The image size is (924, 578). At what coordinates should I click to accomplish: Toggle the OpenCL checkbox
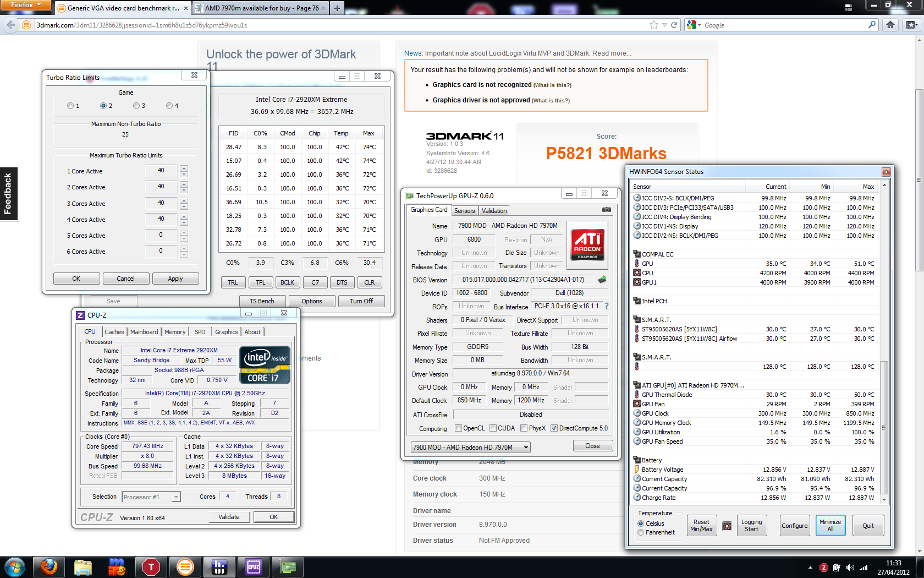click(x=458, y=428)
